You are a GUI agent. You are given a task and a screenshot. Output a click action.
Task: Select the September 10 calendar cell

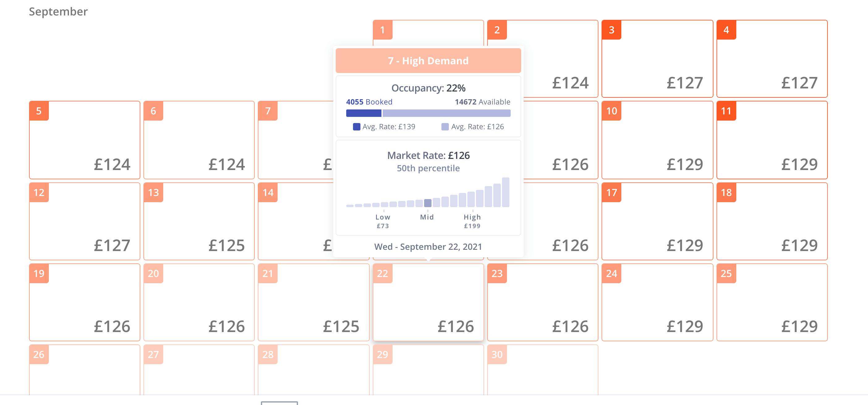[x=657, y=140]
